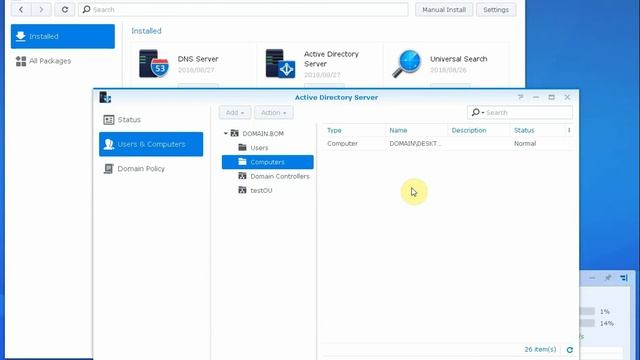Viewport: 640px width, 360px height.
Task: Open the Add dropdown menu
Action: point(235,113)
